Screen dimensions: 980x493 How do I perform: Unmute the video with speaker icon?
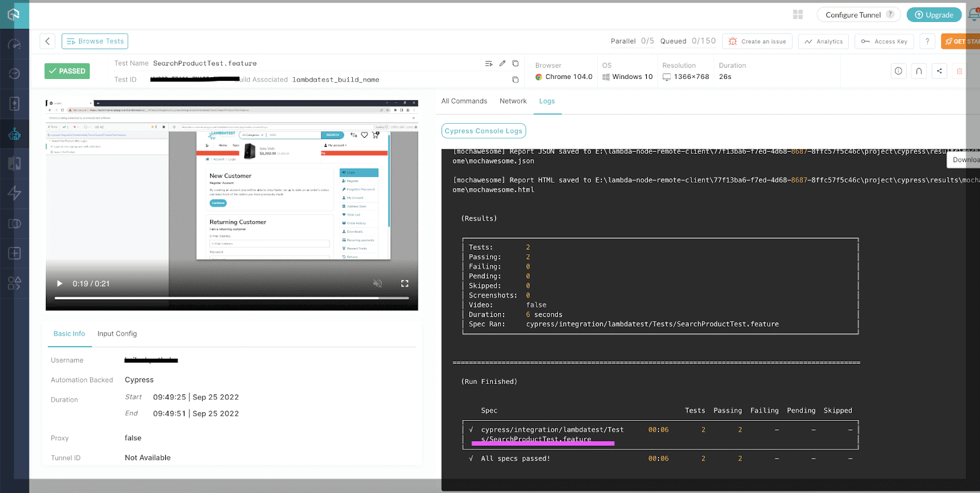pyautogui.click(x=377, y=284)
